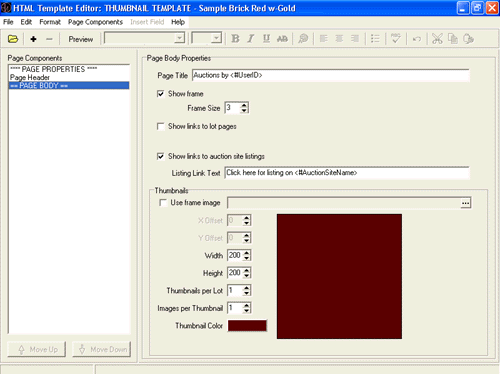Select PAGE BODY list entry
500x374 pixels.
point(69,86)
